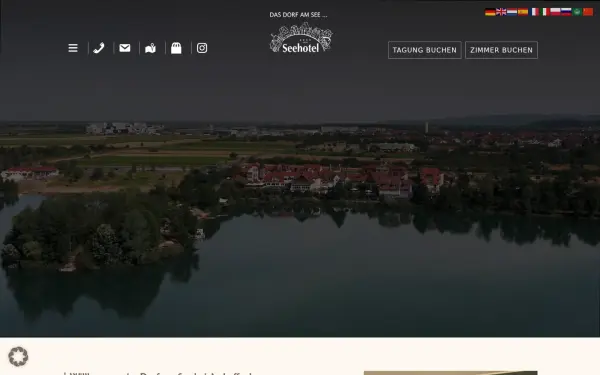Select the Polish flag language

point(556,12)
